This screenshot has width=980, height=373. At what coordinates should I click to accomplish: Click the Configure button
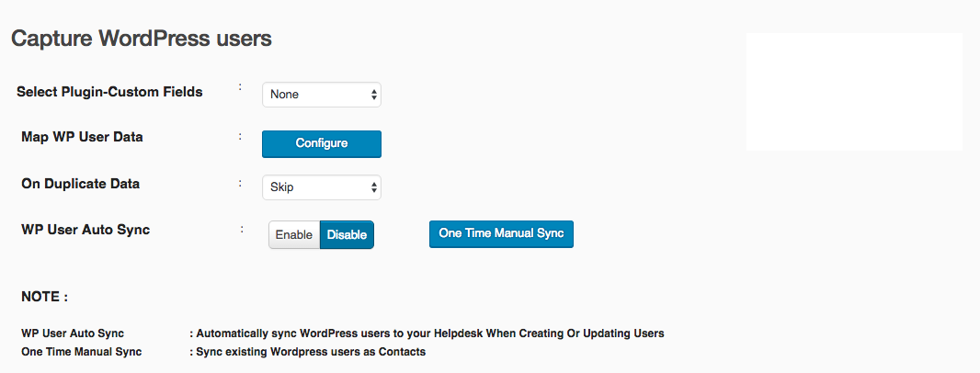click(321, 143)
